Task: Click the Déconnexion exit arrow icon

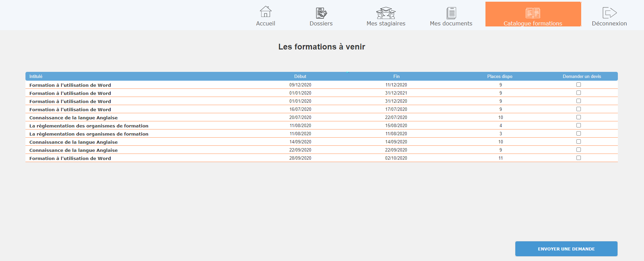Action: pos(609,13)
